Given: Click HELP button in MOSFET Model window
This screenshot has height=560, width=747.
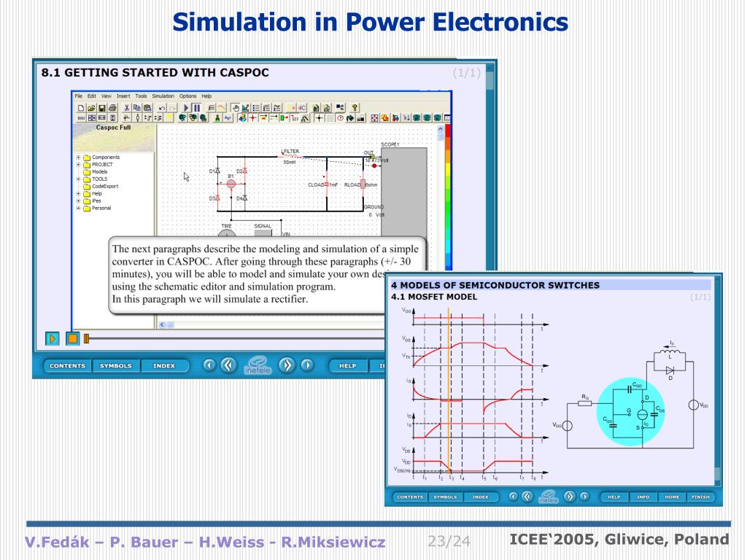Looking at the screenshot, I should click(x=614, y=497).
